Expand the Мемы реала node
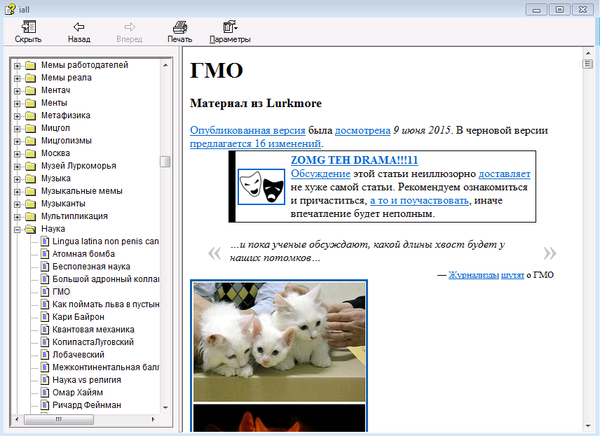This screenshot has height=436, width=600. pyautogui.click(x=17, y=78)
